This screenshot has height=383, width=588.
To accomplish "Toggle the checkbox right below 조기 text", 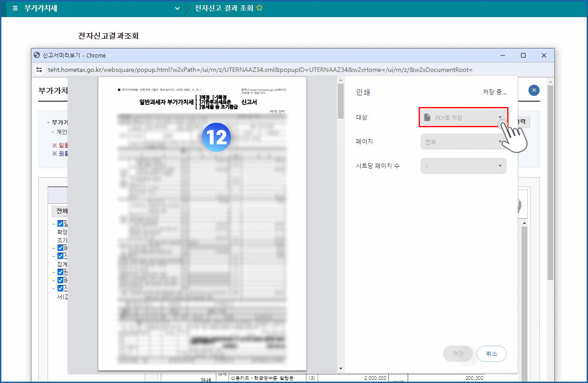I will [x=61, y=248].
